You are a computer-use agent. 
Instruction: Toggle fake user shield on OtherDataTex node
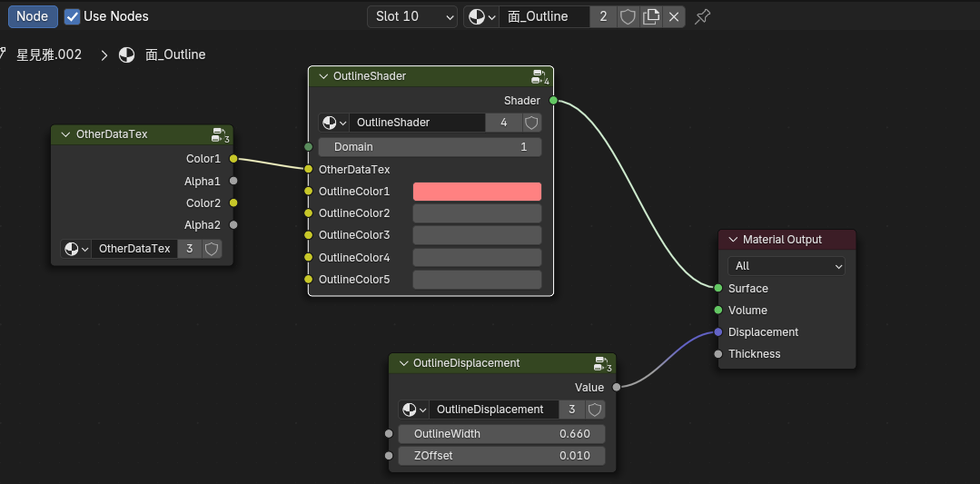(212, 249)
